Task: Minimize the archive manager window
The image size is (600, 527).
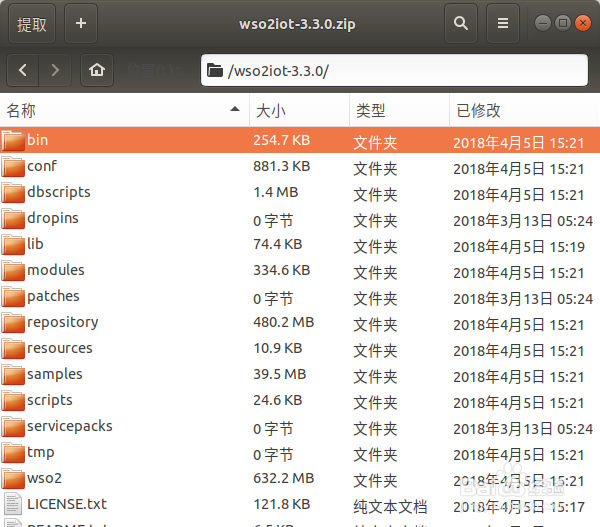Action: point(543,23)
